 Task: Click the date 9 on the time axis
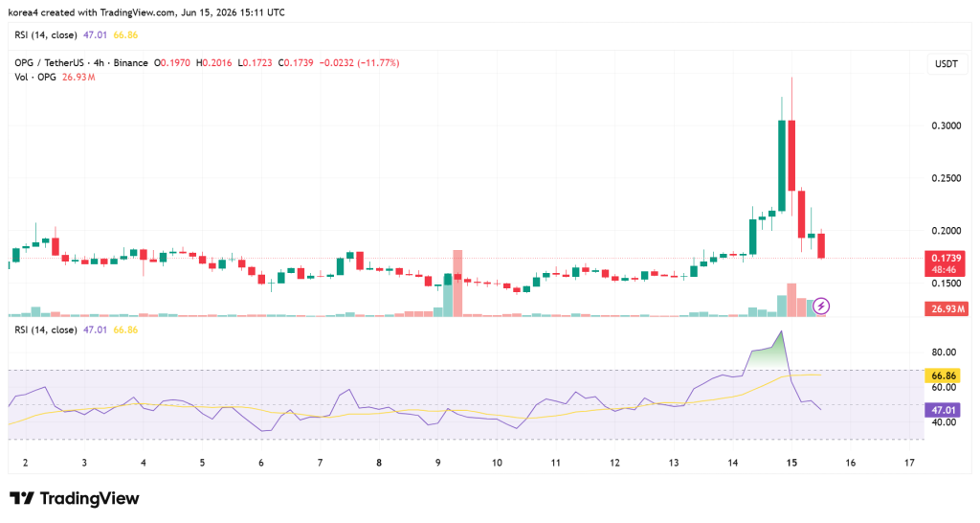pos(438,463)
